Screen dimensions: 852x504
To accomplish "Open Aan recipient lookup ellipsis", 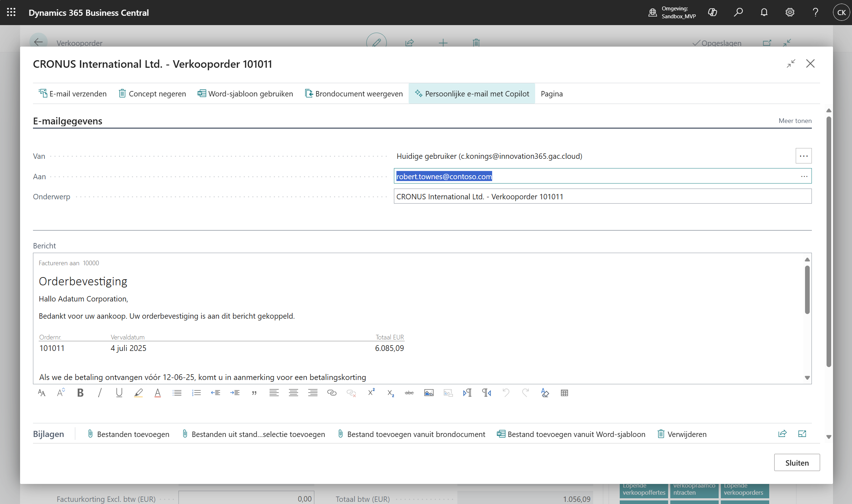I will pyautogui.click(x=804, y=176).
